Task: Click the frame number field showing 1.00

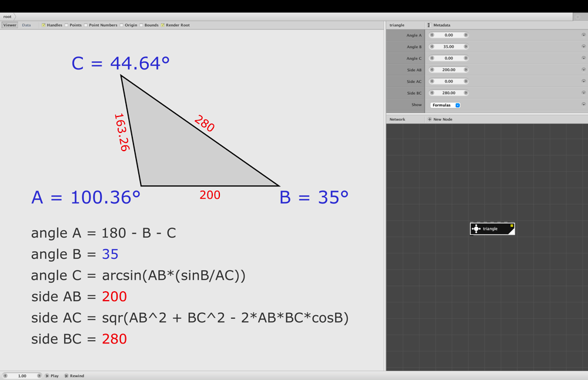Action: click(22, 375)
